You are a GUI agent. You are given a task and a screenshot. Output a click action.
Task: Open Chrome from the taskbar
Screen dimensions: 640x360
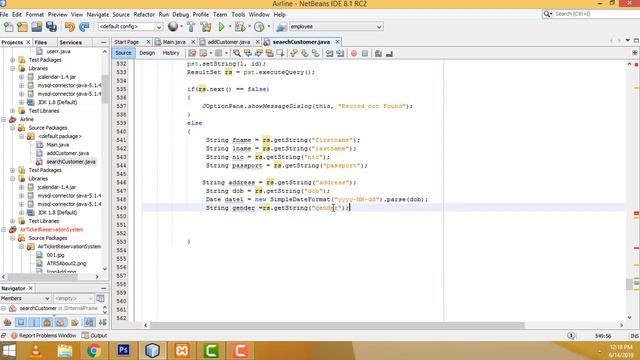pyautogui.click(x=93, y=351)
